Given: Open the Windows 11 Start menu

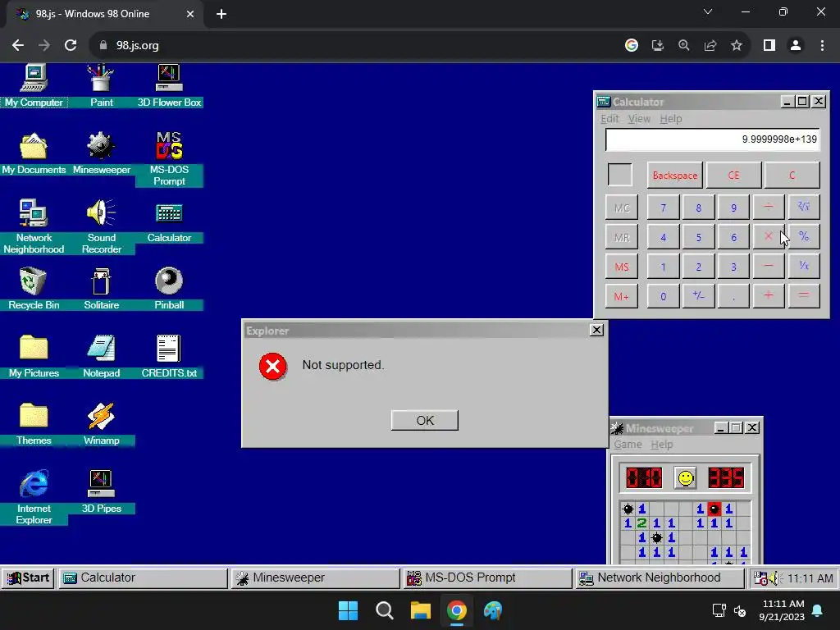Looking at the screenshot, I should coord(348,610).
